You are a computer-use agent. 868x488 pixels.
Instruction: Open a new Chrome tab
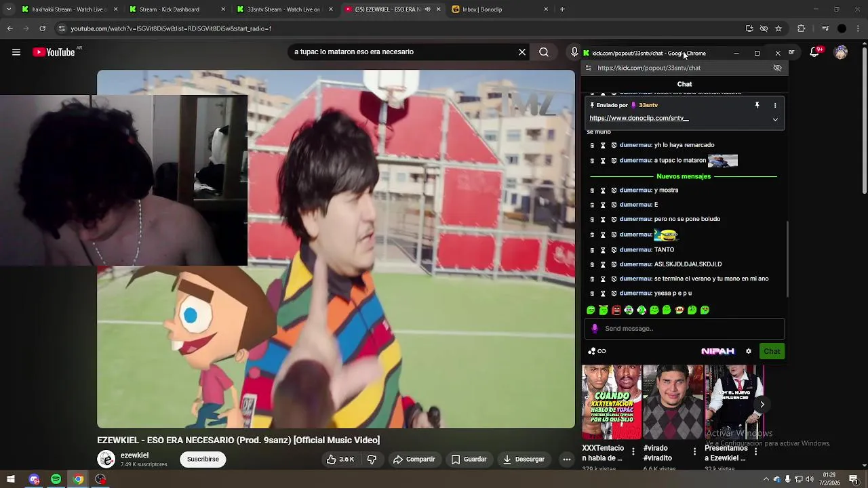point(562,9)
